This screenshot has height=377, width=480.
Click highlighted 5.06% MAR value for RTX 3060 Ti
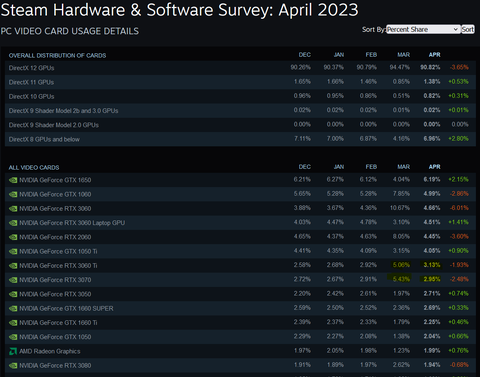(401, 265)
